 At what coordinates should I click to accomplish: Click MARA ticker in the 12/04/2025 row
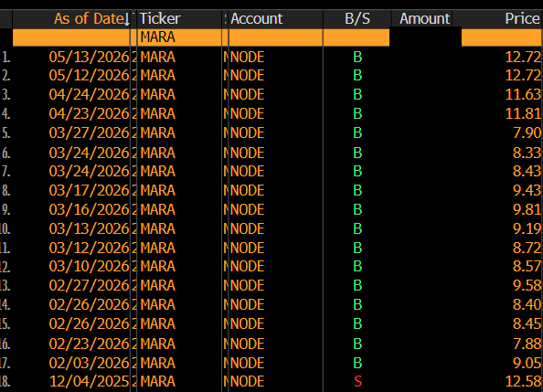tap(158, 381)
